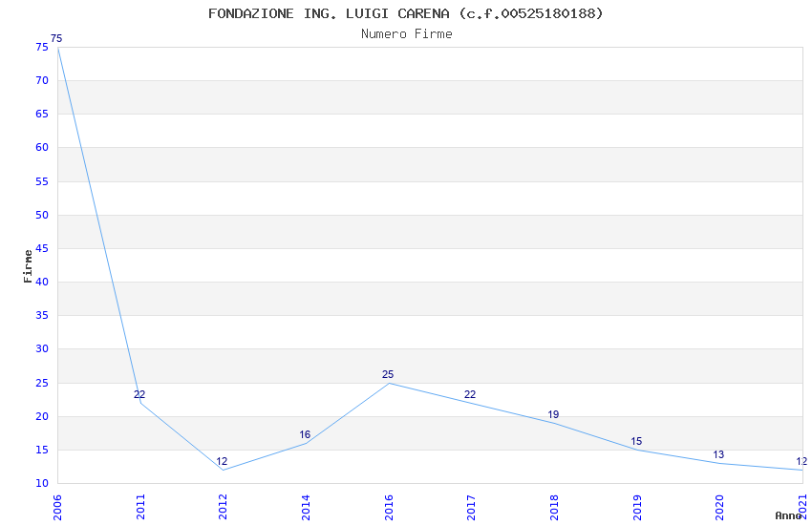The image size is (812, 525).
Task: Click the Firme y-axis label
Action: click(x=28, y=266)
